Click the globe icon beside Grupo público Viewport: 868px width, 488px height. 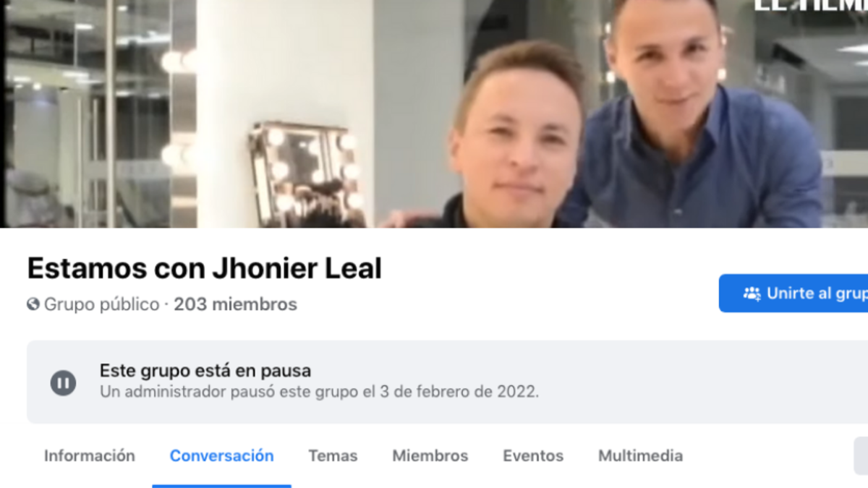[x=33, y=304]
